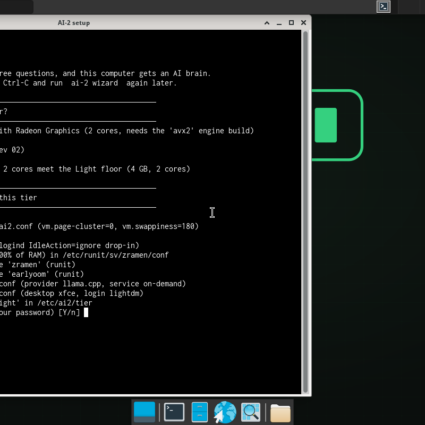Click the 'logind IdleAction=ignore drop-in' line

[70, 246]
